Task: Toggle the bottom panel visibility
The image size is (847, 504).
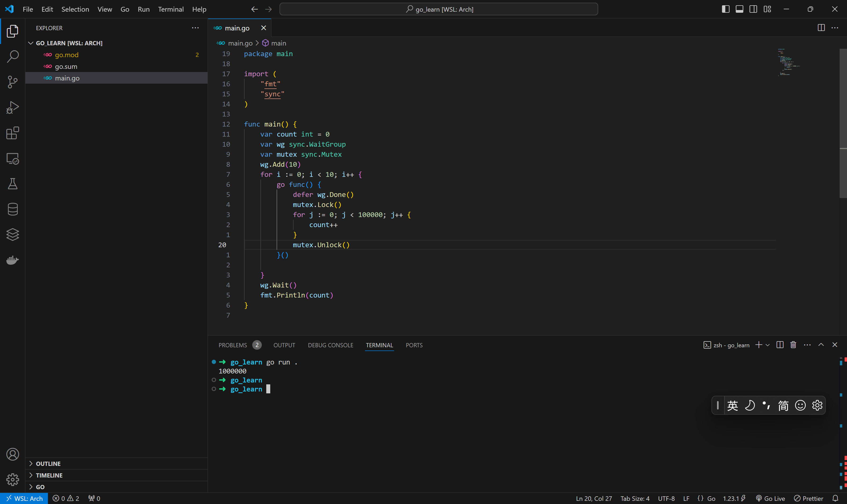Action: 739,9
